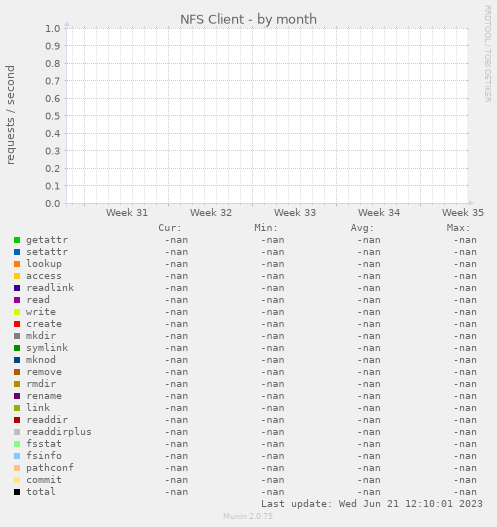The height and width of the screenshot is (527, 497).
Task: Click the NFS Client - by month title
Action: [x=248, y=19]
